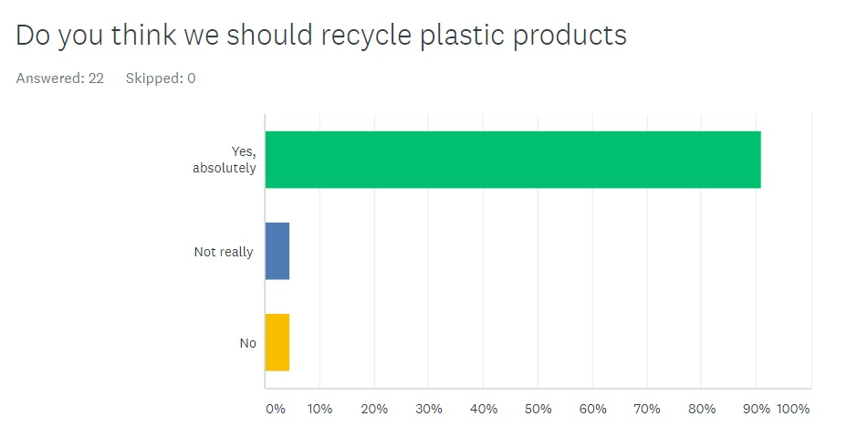Image resolution: width=868 pixels, height=437 pixels.
Task: Click the 70% axis tick label
Action: [647, 410]
